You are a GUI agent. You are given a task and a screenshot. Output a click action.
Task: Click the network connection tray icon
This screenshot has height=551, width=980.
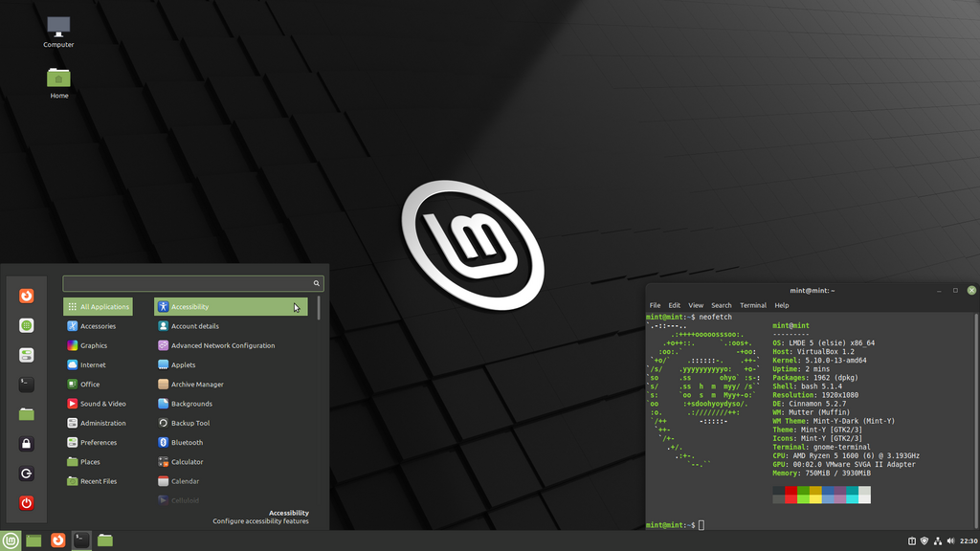pyautogui.click(x=938, y=541)
